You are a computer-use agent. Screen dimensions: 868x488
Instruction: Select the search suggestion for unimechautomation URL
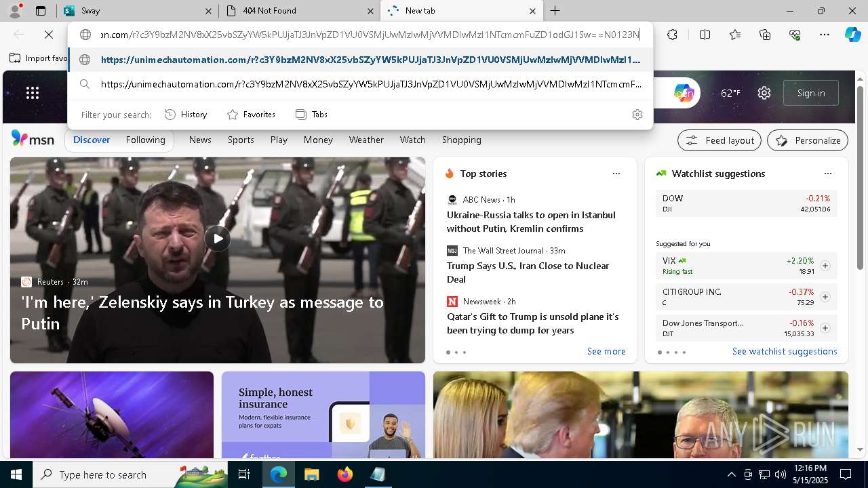click(x=361, y=84)
